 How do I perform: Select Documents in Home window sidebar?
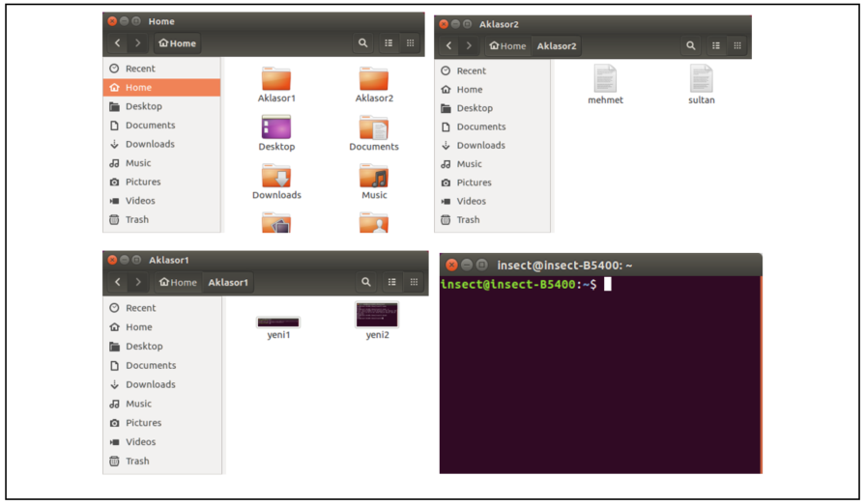pos(161,125)
